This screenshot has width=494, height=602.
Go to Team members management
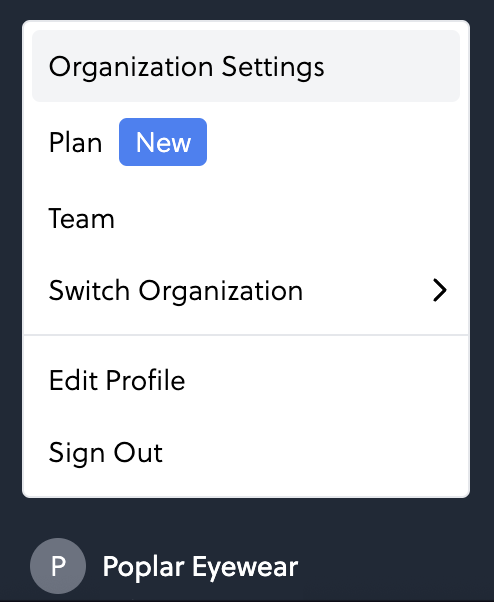click(x=246, y=218)
